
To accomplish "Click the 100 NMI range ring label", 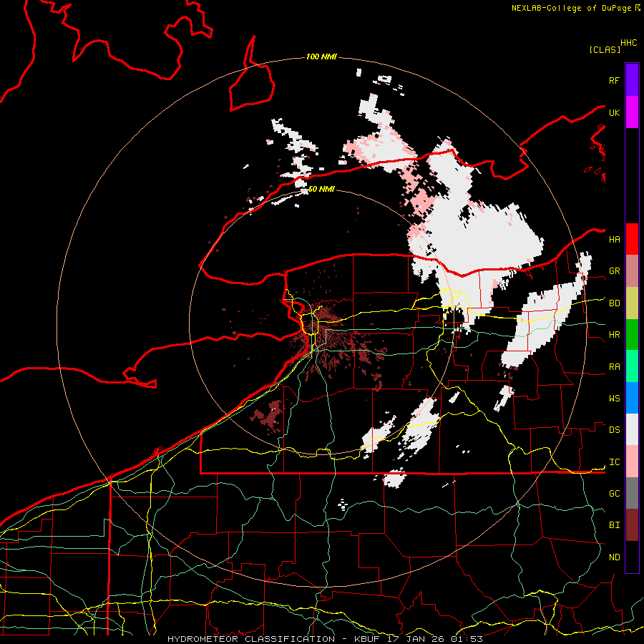I will [x=321, y=57].
